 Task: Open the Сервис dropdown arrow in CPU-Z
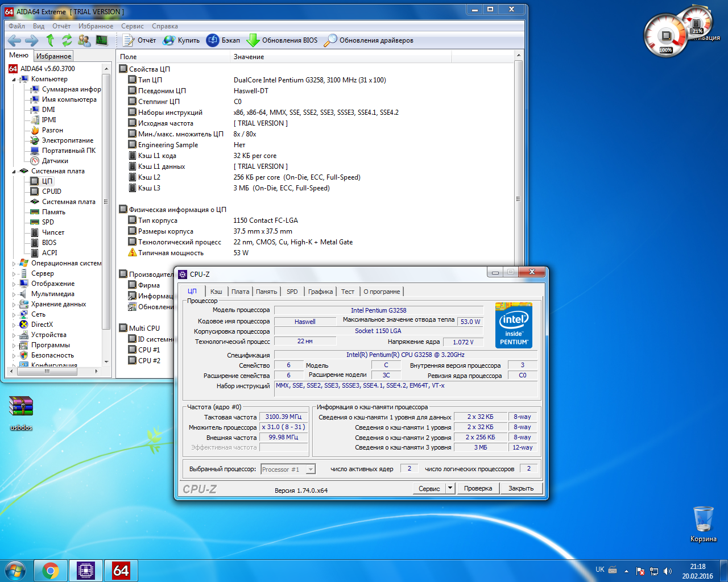(450, 488)
